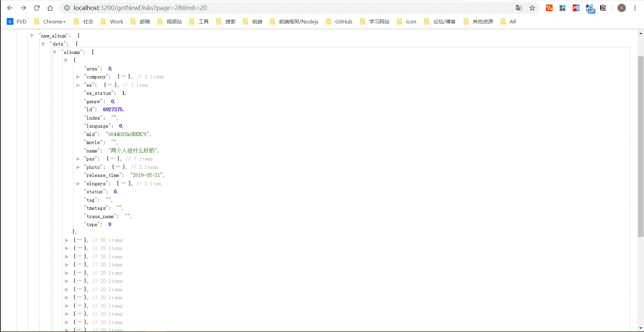Open the 视频站 bookmark folder

click(169, 21)
